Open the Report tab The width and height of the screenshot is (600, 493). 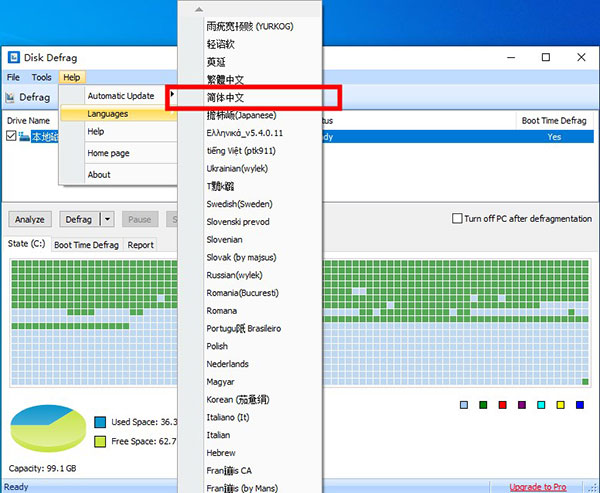pyautogui.click(x=140, y=244)
